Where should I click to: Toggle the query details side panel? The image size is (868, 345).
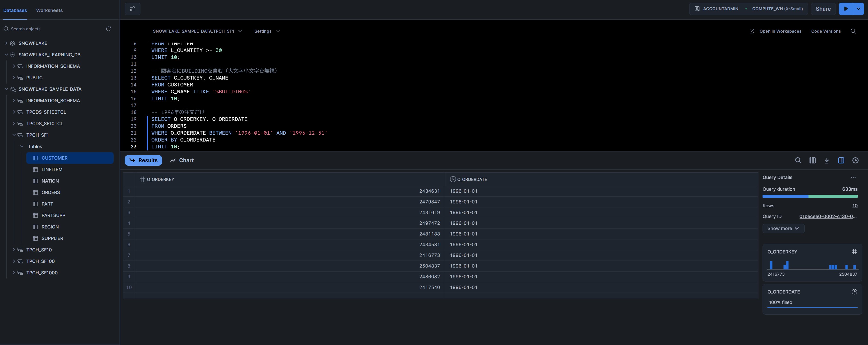841,161
